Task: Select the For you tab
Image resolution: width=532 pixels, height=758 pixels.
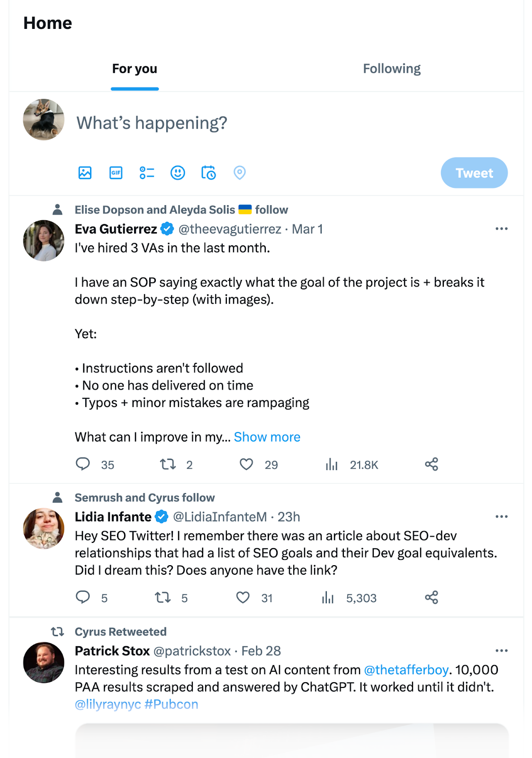Action: click(x=134, y=69)
